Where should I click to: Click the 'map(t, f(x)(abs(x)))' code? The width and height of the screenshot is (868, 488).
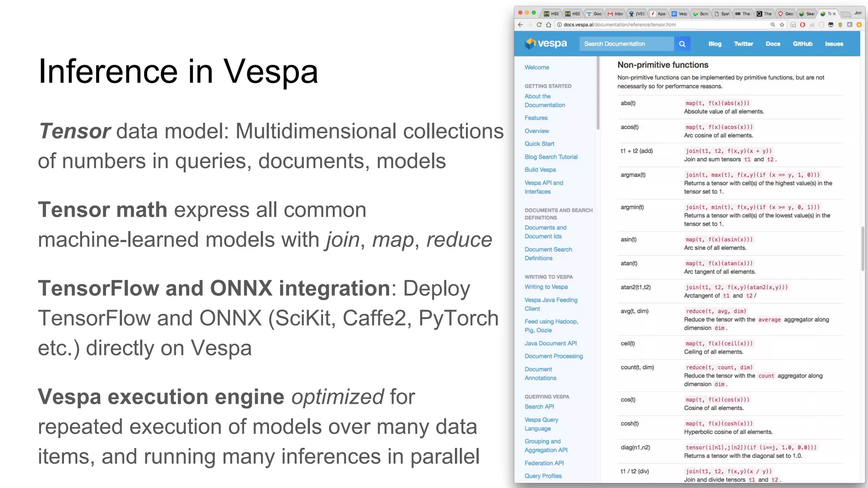point(718,103)
